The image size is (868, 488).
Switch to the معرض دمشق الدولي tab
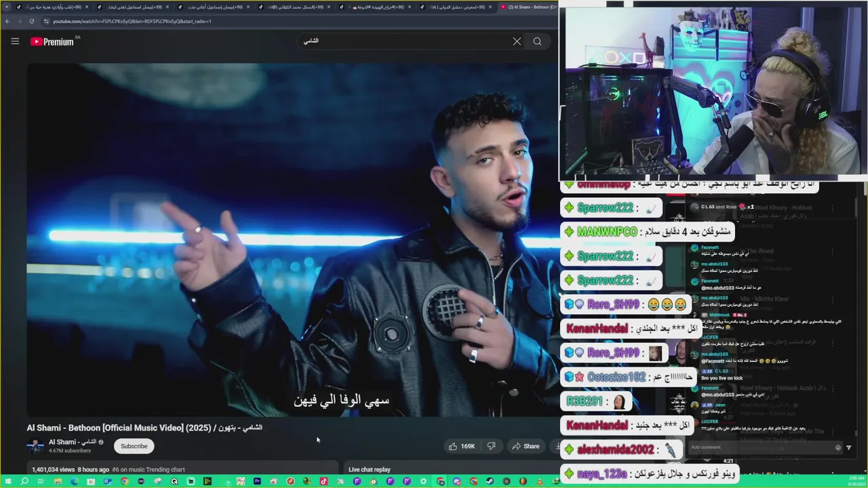pyautogui.click(x=454, y=7)
